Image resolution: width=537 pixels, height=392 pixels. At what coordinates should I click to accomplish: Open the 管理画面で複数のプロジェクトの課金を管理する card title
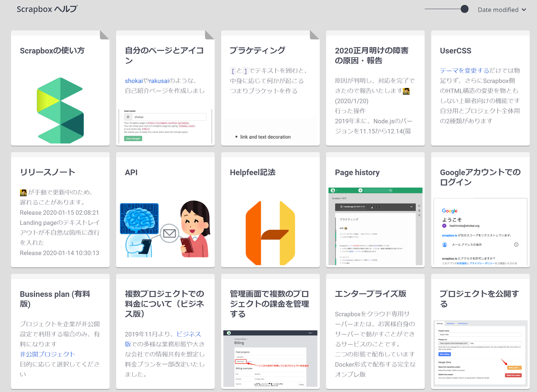click(270, 304)
